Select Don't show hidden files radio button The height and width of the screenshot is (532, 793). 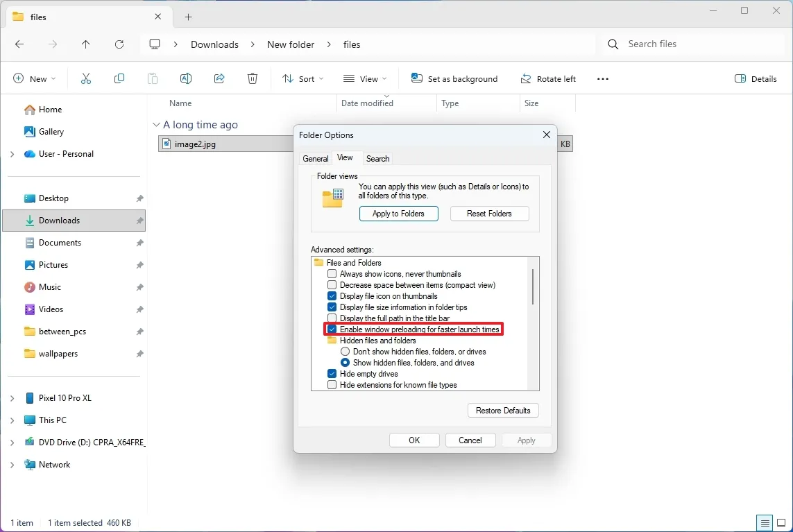(345, 352)
